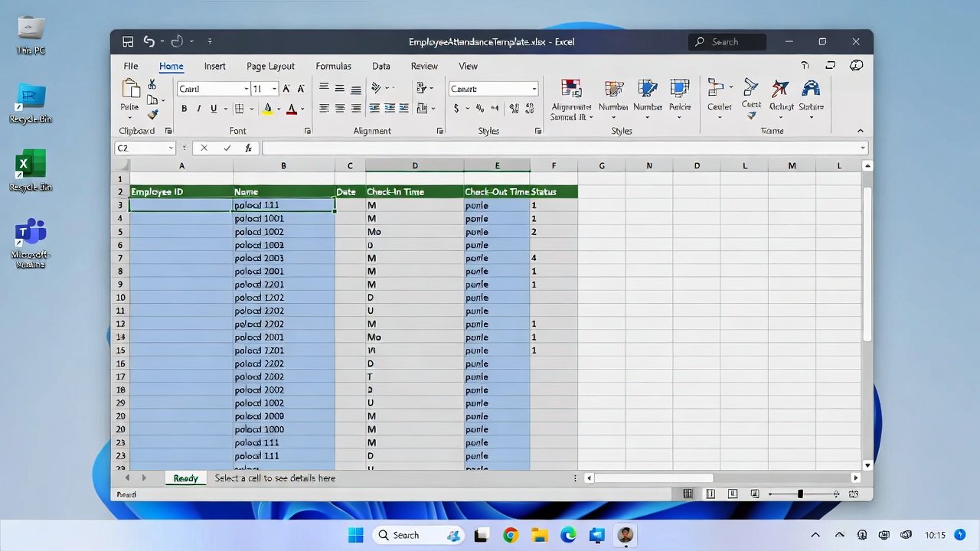The width and height of the screenshot is (980, 551).
Task: Switch to the Data tab
Action: (x=381, y=67)
